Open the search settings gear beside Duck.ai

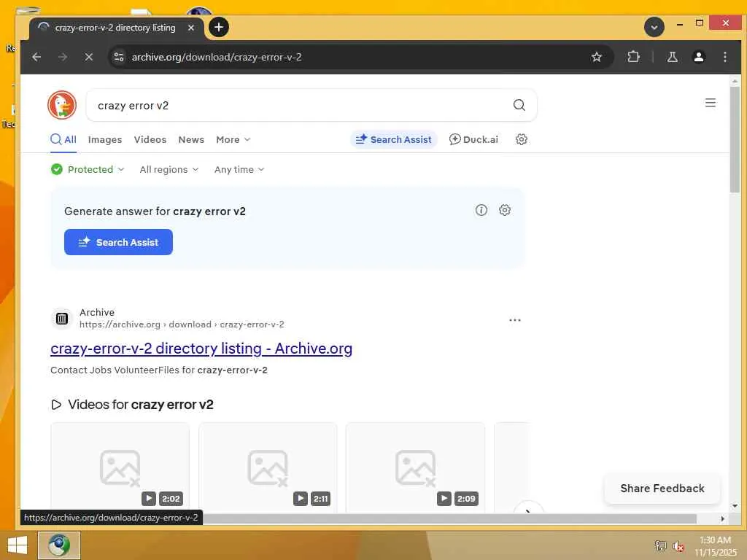pos(522,139)
